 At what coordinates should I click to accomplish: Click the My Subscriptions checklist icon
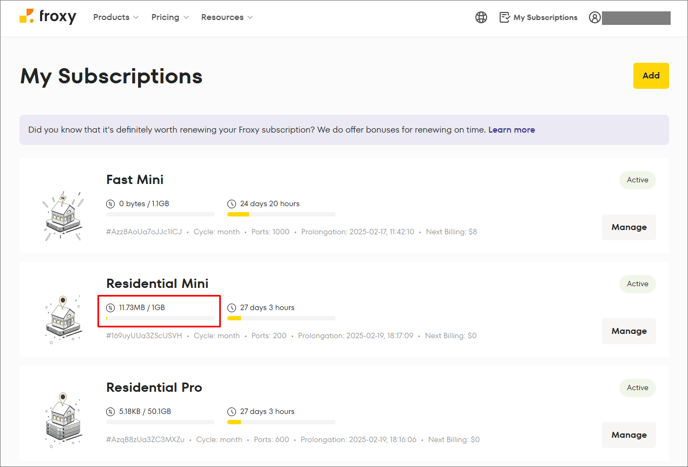click(505, 17)
